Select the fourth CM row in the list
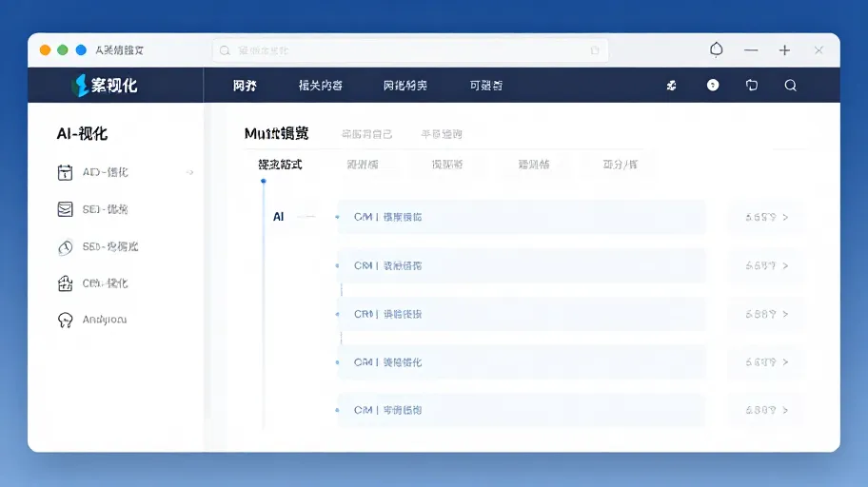 tap(521, 362)
